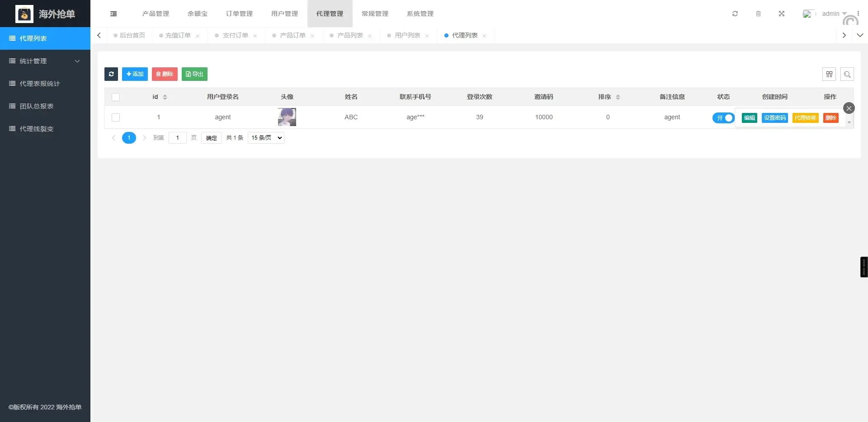Toggle fullscreen with the expand icon
This screenshot has width=868, height=422.
tap(781, 14)
